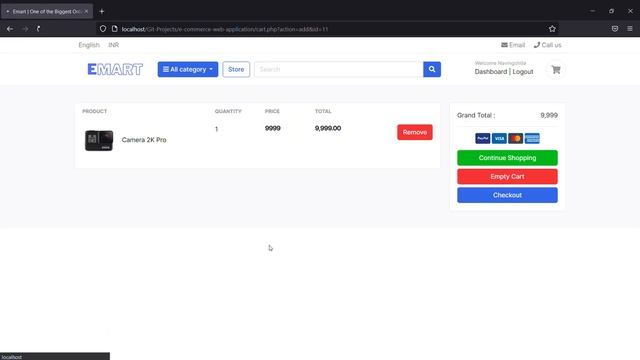Click the Logout link
This screenshot has height=360, width=640.
tap(523, 71)
